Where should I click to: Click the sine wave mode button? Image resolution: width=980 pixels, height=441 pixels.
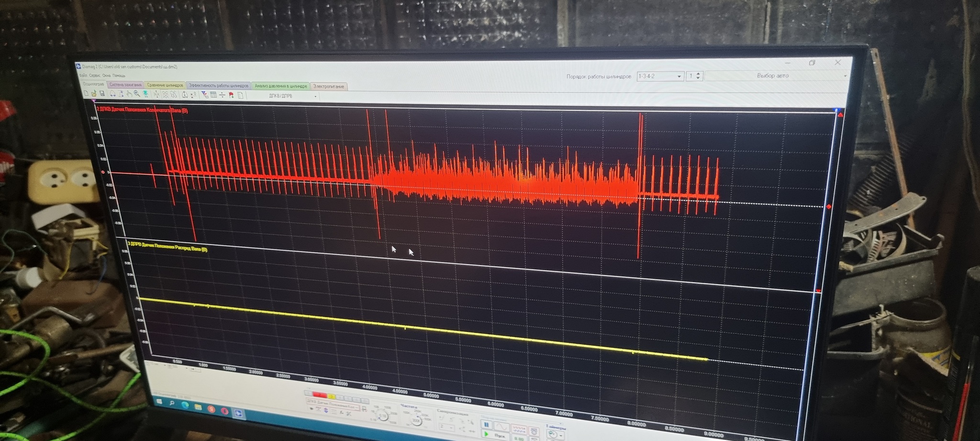(x=501, y=426)
